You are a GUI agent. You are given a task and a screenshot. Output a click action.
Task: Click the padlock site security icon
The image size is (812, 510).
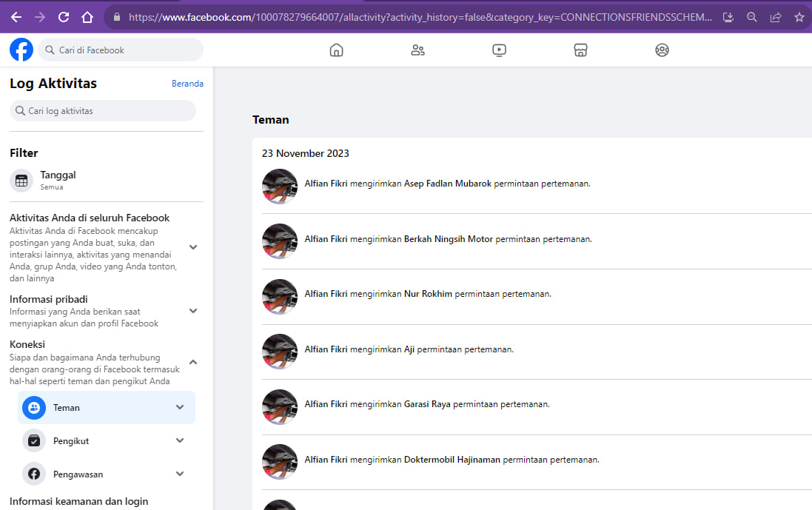point(117,17)
